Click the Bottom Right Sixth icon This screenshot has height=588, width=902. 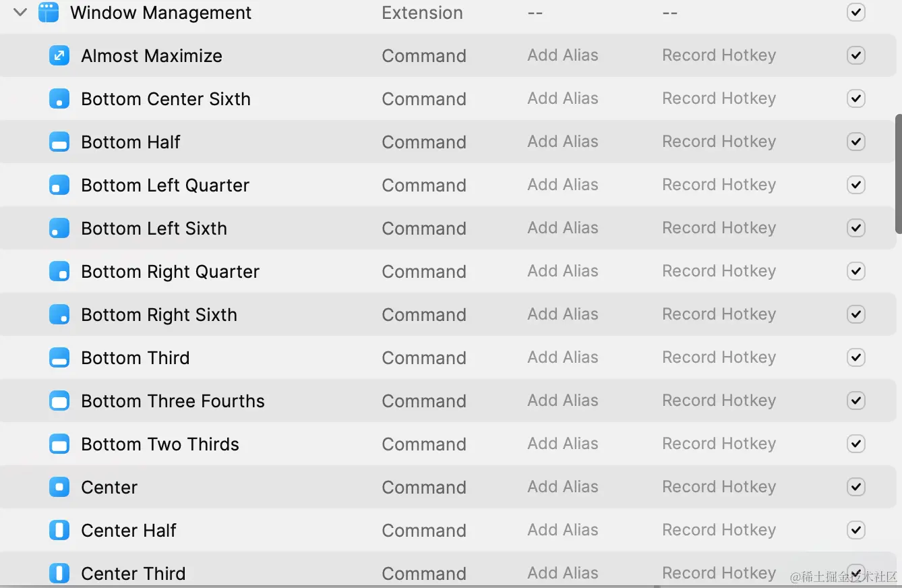[59, 314]
